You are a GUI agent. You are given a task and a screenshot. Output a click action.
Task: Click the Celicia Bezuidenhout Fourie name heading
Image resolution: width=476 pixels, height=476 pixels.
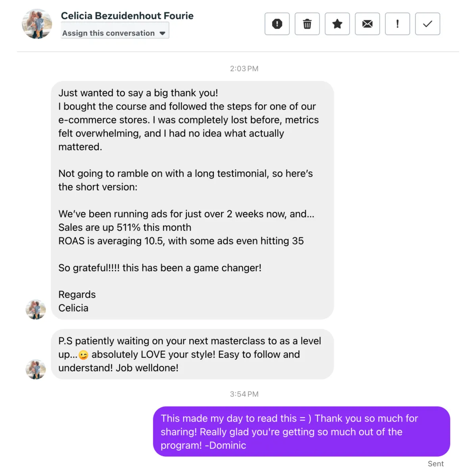(127, 16)
